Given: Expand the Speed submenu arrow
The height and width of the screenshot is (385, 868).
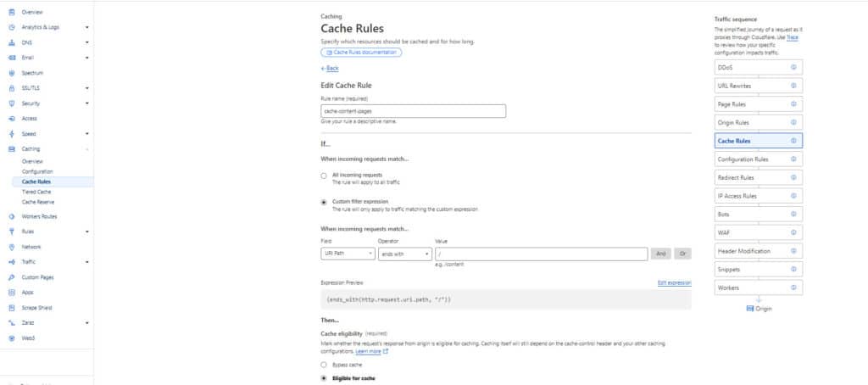Looking at the screenshot, I should coord(87,134).
